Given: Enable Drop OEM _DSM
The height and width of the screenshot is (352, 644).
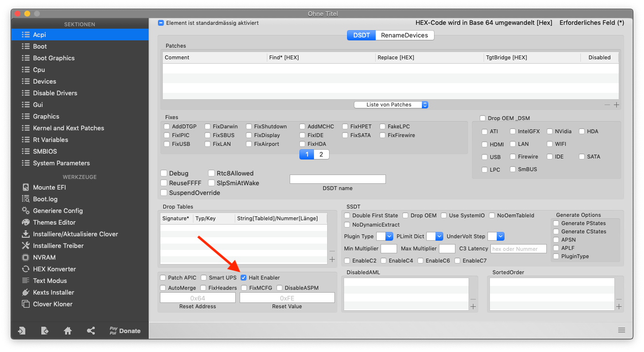Looking at the screenshot, I should (483, 118).
